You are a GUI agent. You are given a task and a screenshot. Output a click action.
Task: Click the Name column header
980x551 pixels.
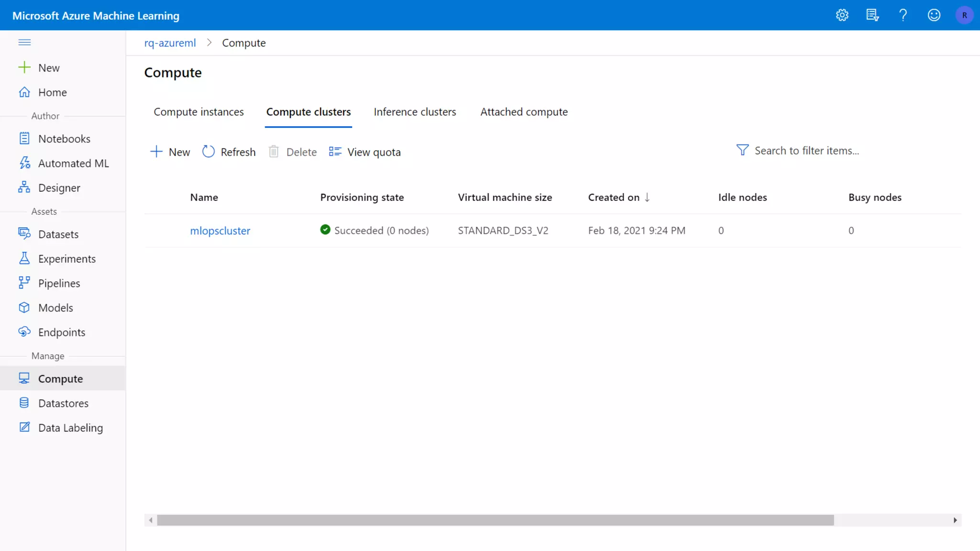(204, 197)
